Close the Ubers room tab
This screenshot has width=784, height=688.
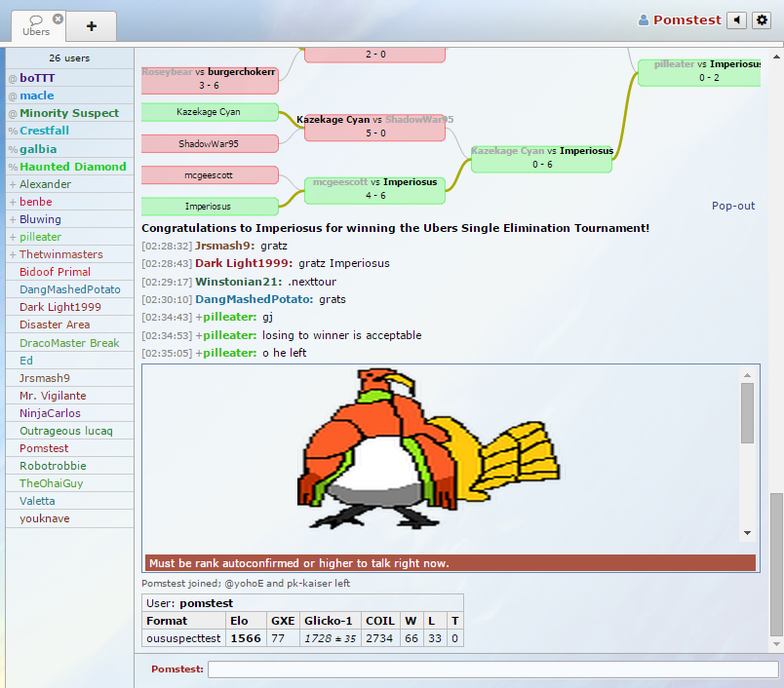click(58, 19)
